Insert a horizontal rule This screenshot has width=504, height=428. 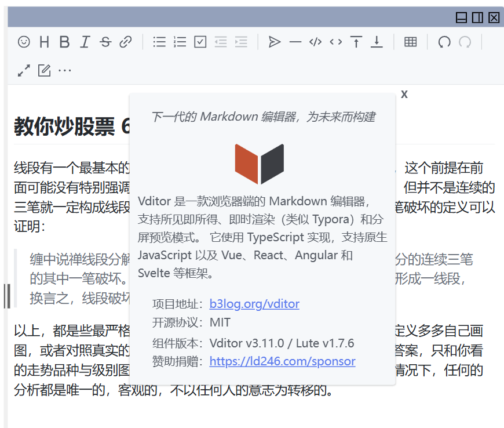[295, 42]
